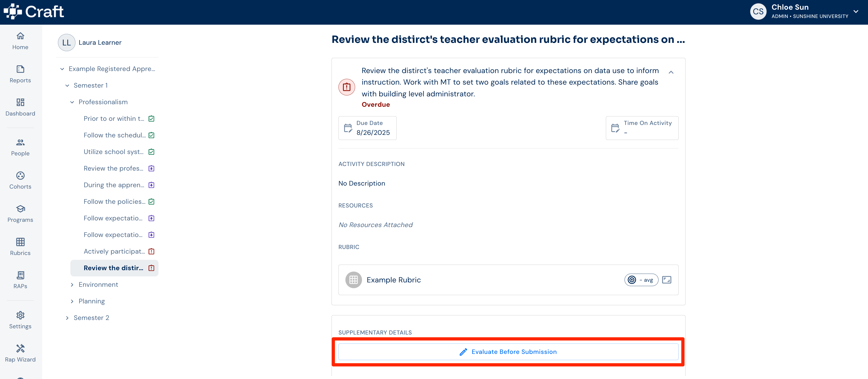The height and width of the screenshot is (379, 868).
Task: Click Evaluate Before Submission button
Action: point(508,352)
